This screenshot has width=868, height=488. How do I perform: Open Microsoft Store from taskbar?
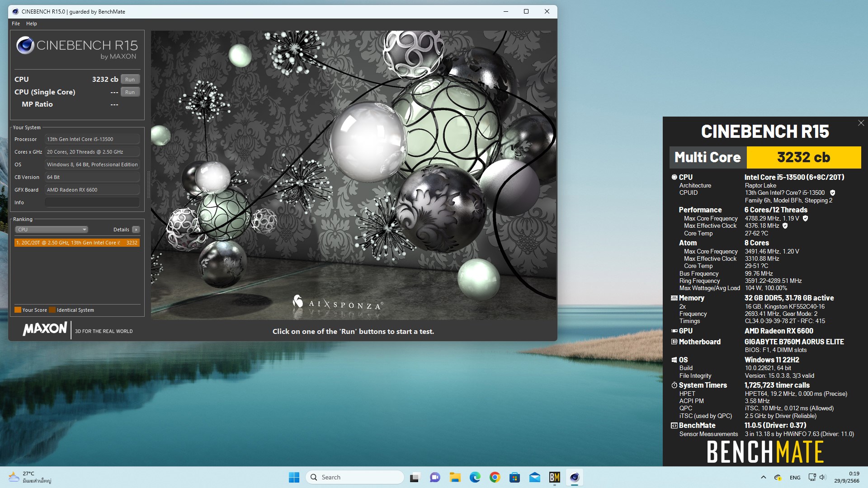(x=514, y=477)
